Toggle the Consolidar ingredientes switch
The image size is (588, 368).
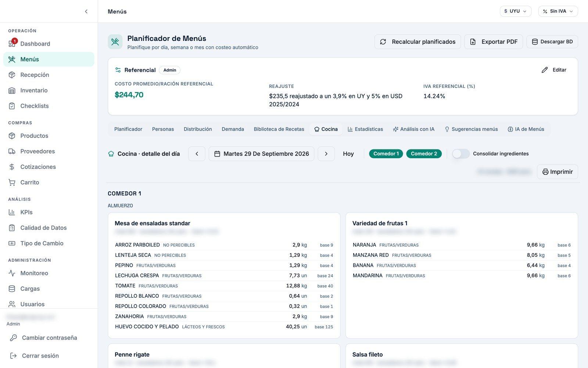[x=461, y=154]
